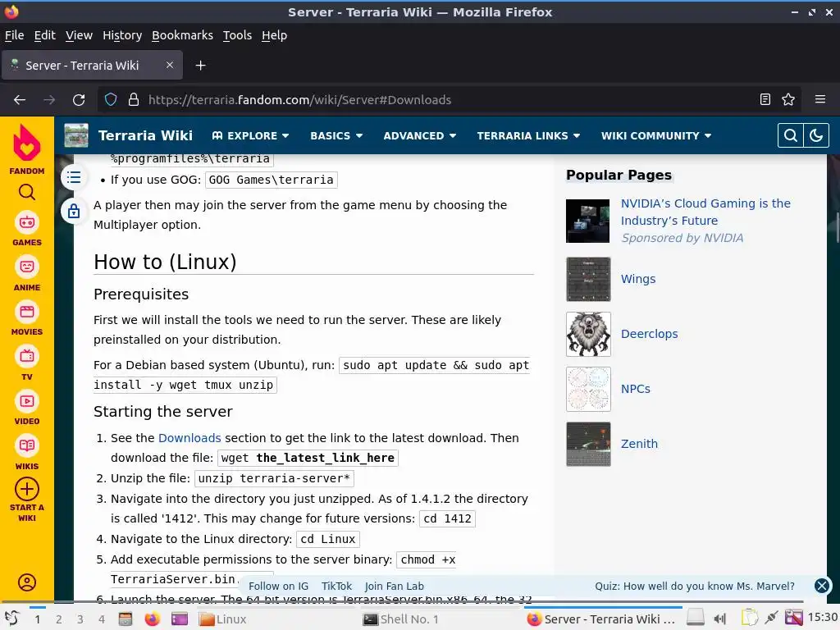This screenshot has width=840, height=630.
Task: Open Fandom Movies section
Action: pyautogui.click(x=27, y=319)
